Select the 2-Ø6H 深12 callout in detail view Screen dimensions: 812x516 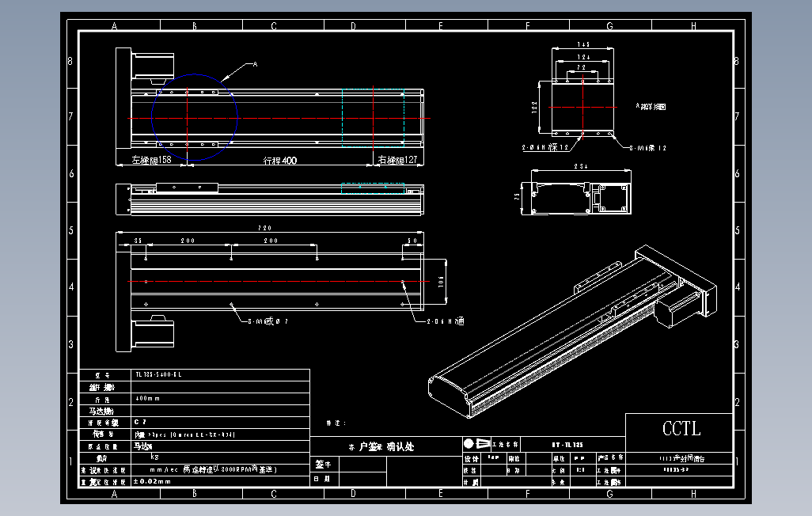545,148
